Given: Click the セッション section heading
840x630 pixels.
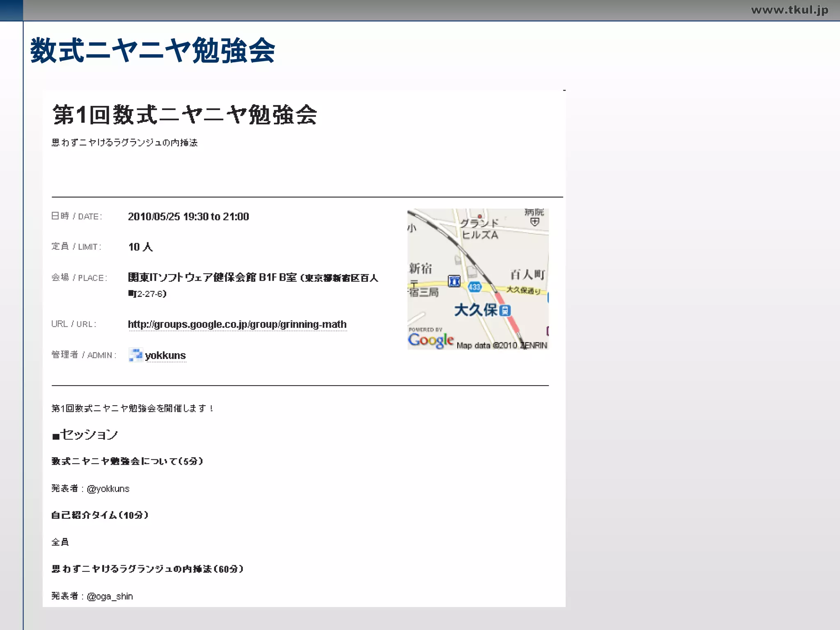Looking at the screenshot, I should (85, 434).
